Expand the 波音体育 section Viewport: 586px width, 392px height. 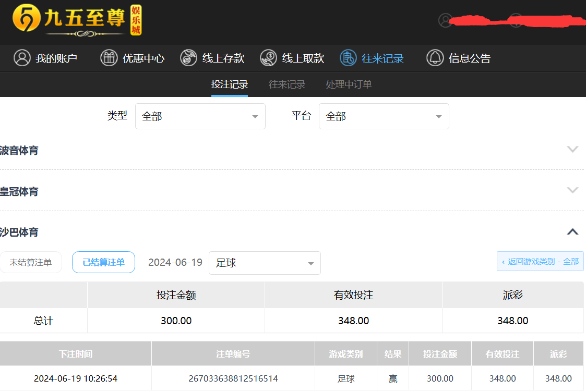[x=572, y=150]
